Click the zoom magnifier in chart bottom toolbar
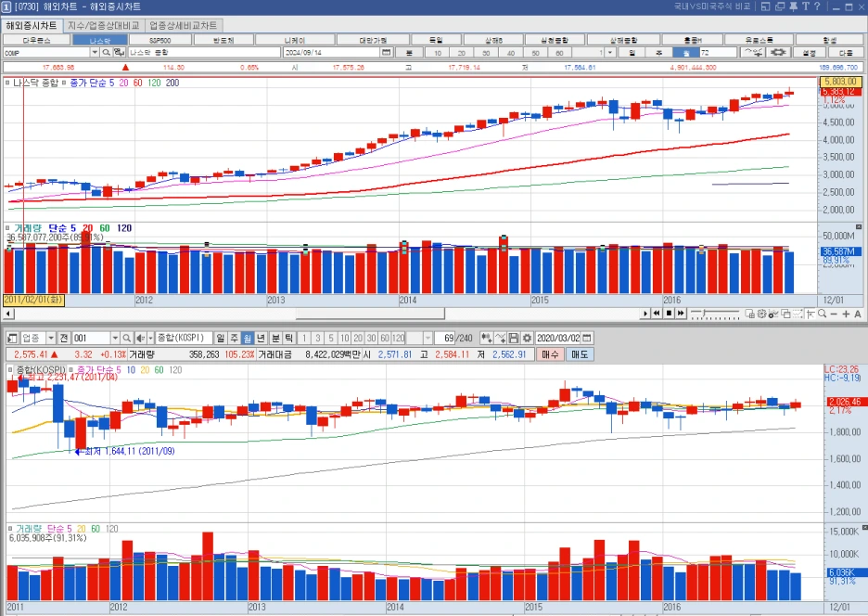The image size is (868, 616). [822, 314]
